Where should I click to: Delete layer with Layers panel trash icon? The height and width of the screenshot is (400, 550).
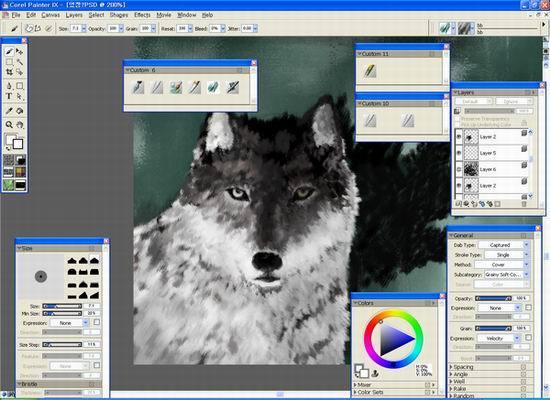click(524, 204)
